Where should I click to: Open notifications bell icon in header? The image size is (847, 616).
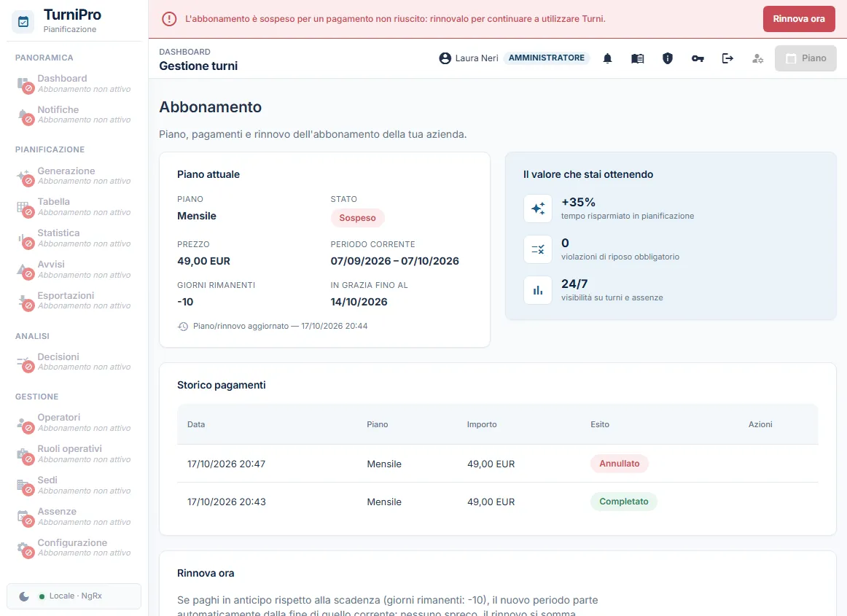click(x=607, y=58)
